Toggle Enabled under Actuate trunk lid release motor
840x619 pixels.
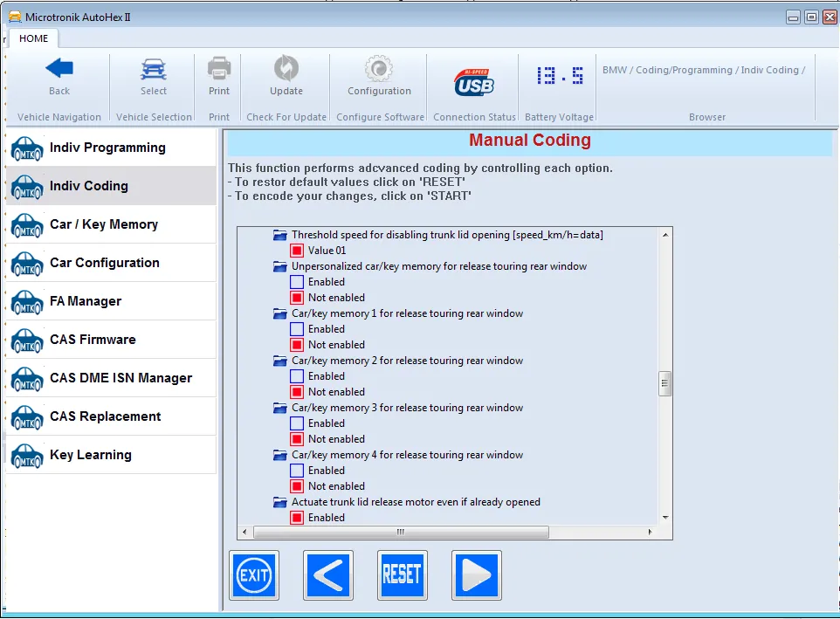[297, 517]
